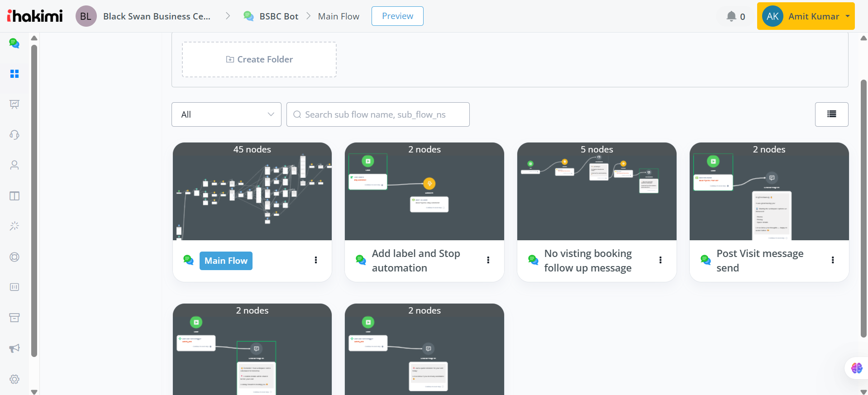Open the ihakimi home logo
Viewport: 868px width, 395px height.
(x=35, y=16)
